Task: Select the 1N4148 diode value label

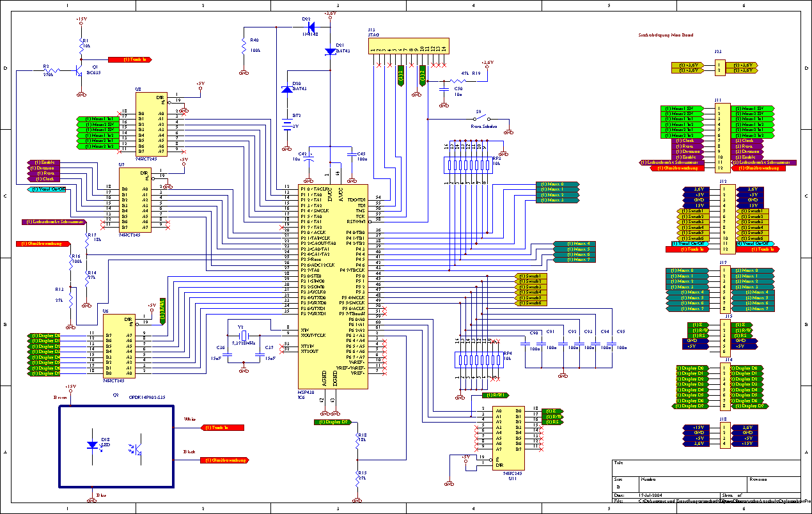Action: (x=309, y=34)
